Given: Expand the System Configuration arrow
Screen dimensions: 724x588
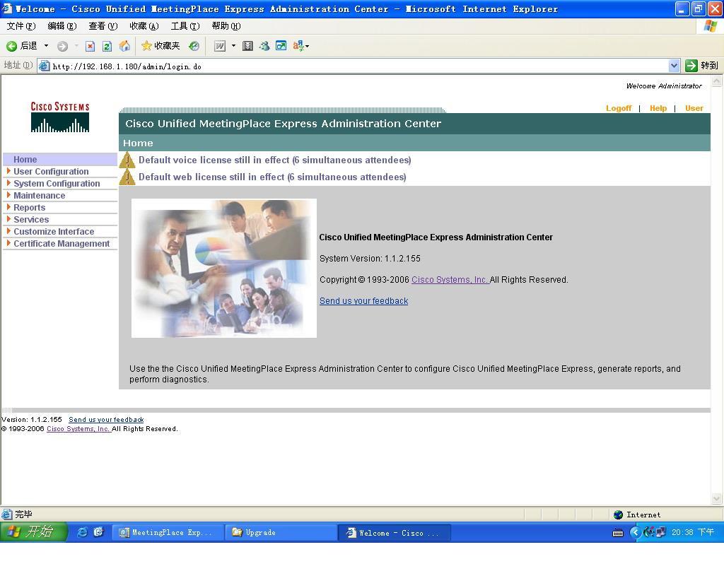Looking at the screenshot, I should point(8,183).
